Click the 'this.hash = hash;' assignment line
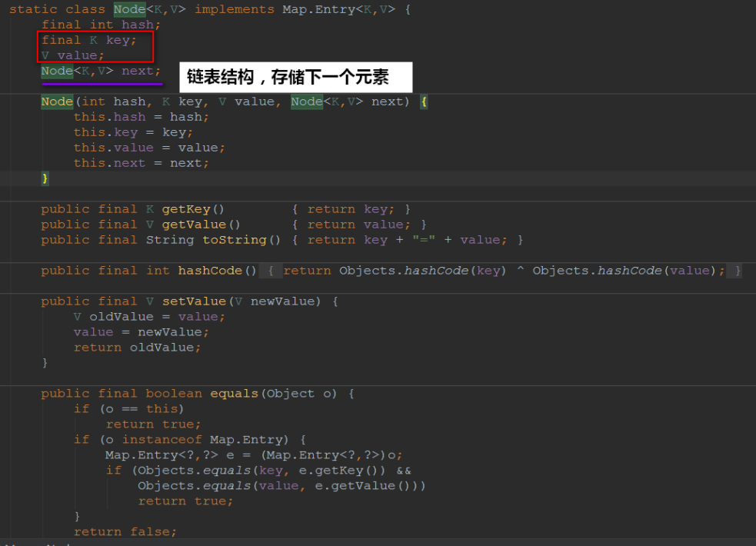The height and width of the screenshot is (546, 756). (x=142, y=117)
